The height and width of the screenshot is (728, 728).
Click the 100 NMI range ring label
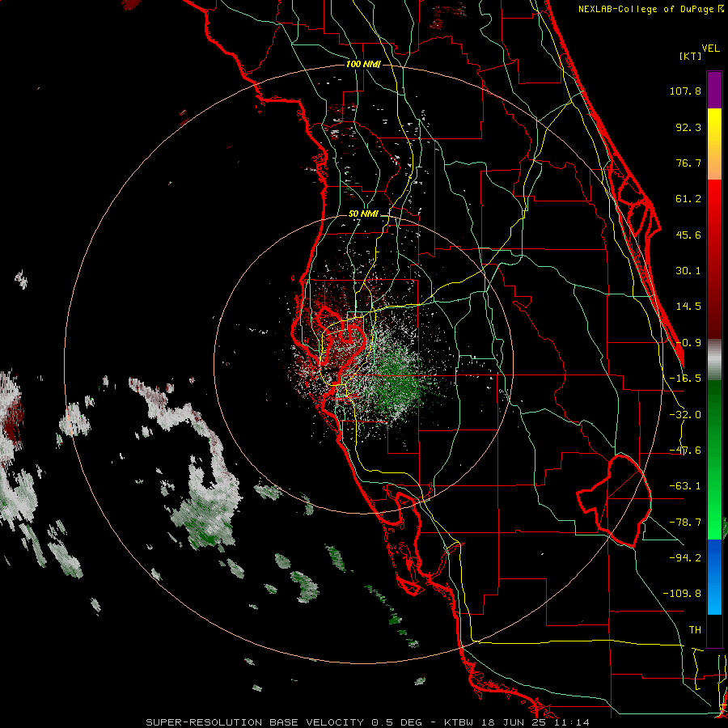click(363, 64)
